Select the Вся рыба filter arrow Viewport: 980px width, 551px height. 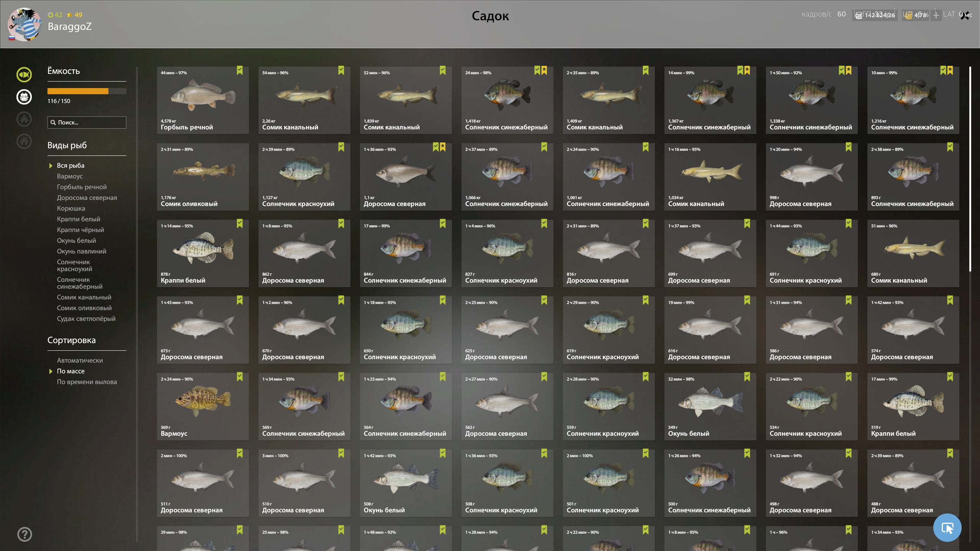51,166
